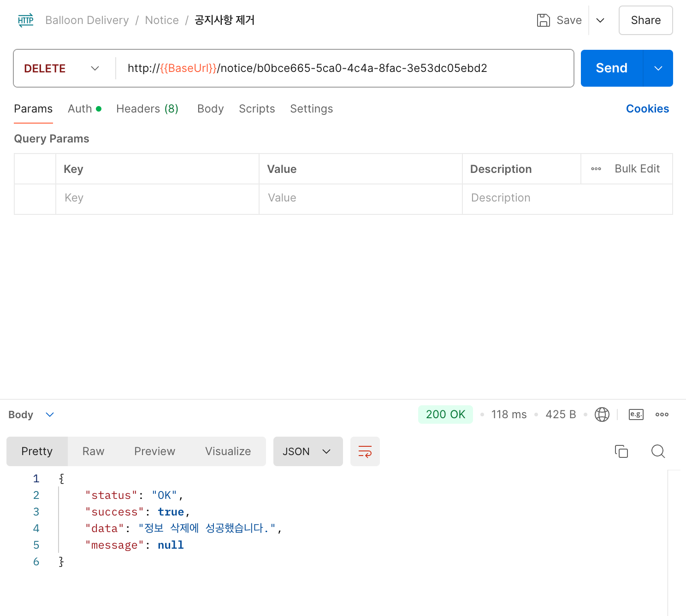Image resolution: width=686 pixels, height=616 pixels.
Task: Click the Share button
Action: [x=645, y=20]
